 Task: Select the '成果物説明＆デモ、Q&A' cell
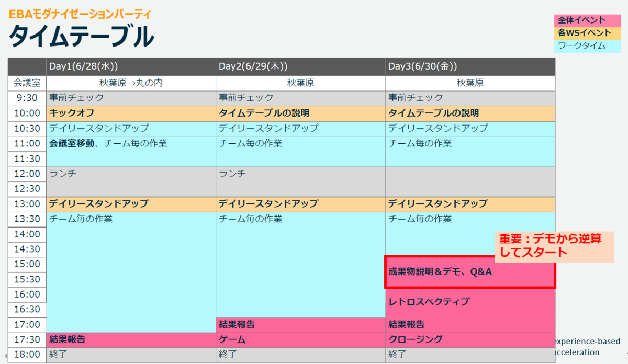[x=470, y=272]
